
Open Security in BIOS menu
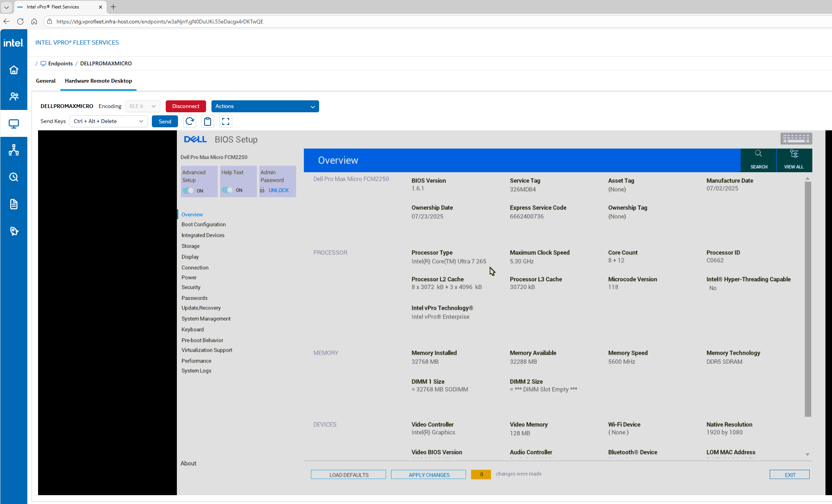coord(191,287)
